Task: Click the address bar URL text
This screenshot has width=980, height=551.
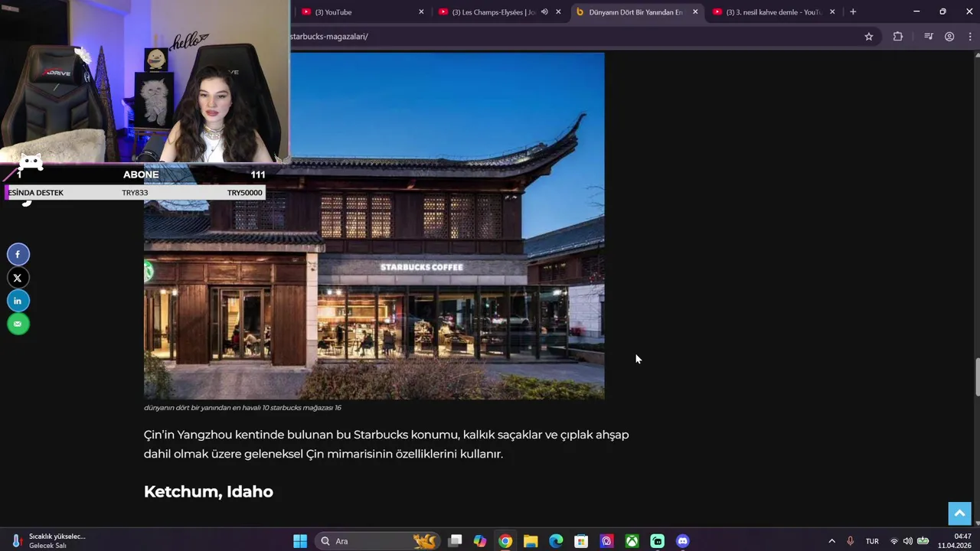Action: [x=329, y=36]
